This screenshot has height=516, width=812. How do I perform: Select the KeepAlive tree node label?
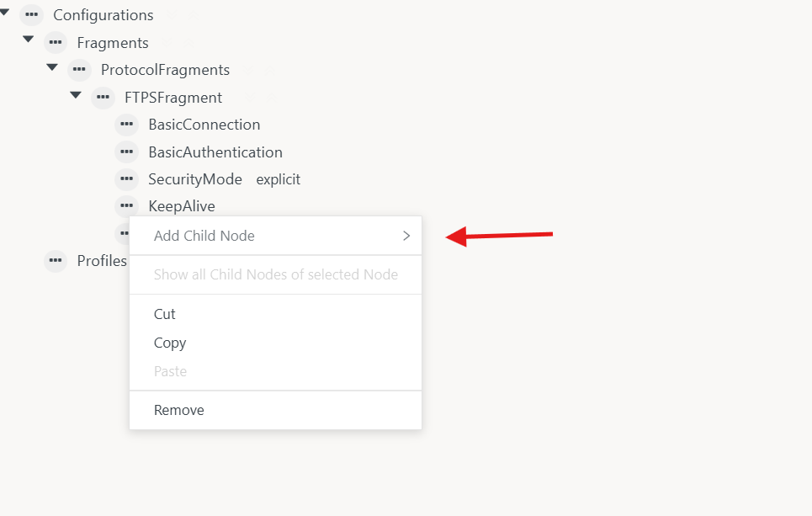(x=182, y=206)
